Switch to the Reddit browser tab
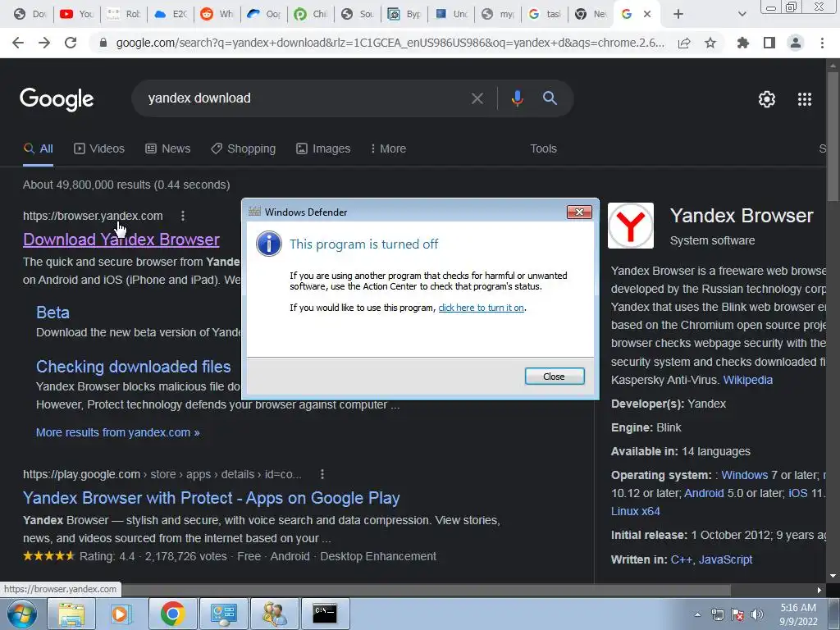The width and height of the screenshot is (840, 630). coord(217,14)
